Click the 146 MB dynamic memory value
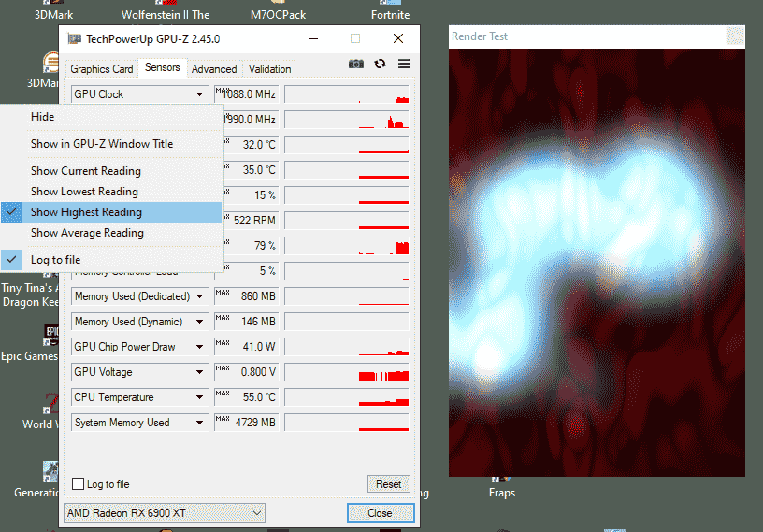 coord(246,322)
